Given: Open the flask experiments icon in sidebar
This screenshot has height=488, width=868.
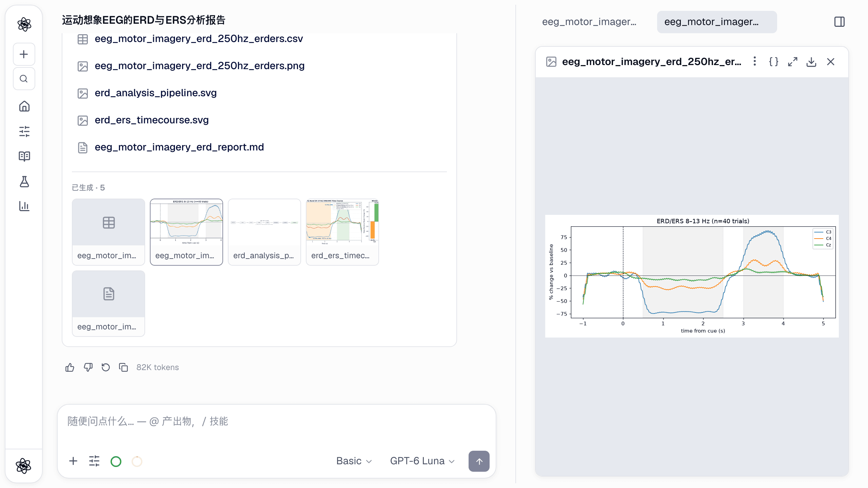Looking at the screenshot, I should coord(24,182).
